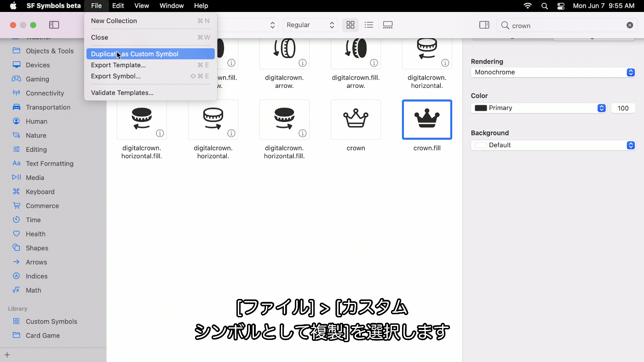Select the crown.fill symbol
The width and height of the screenshot is (644, 362).
pos(427,120)
